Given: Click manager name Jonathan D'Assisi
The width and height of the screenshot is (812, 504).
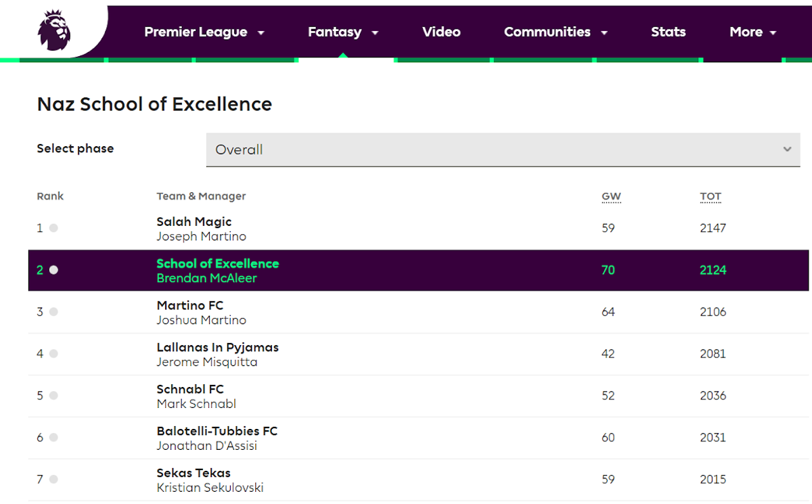Looking at the screenshot, I should tap(206, 446).
